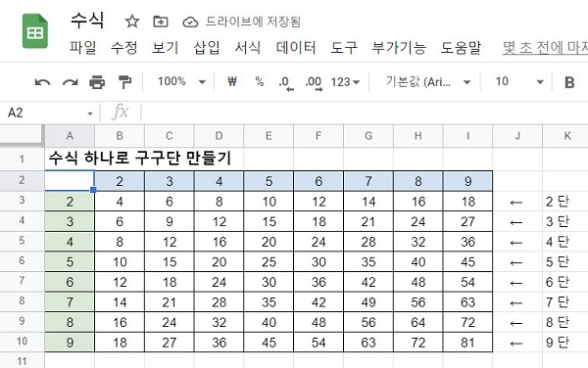Screen dimensions: 588x368
Task: Click the print icon
Action: click(97, 82)
